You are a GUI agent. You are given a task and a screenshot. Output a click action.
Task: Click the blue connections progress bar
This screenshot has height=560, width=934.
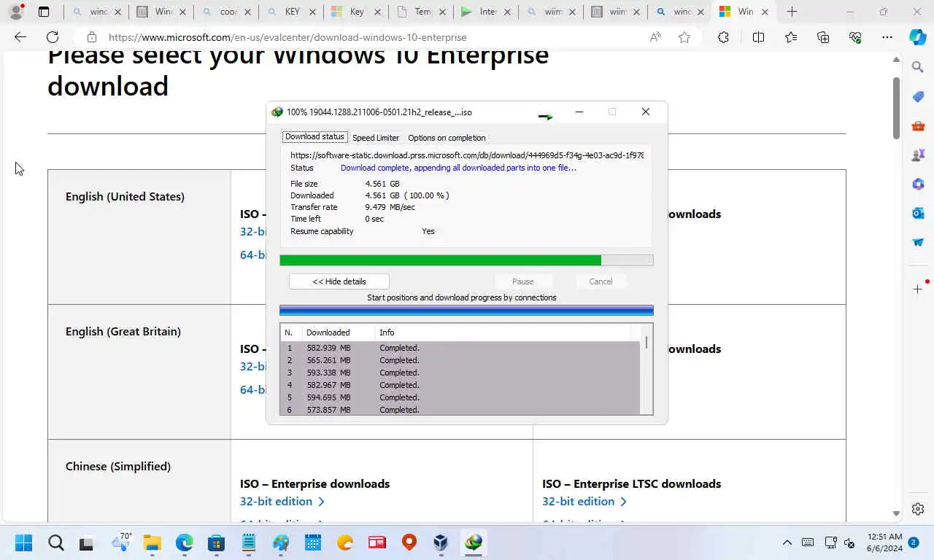pos(466,310)
